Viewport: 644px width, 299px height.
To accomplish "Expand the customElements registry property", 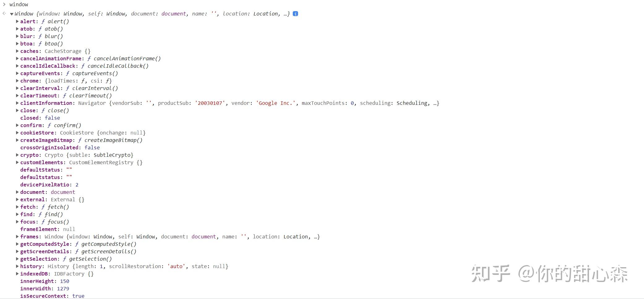I will pyautogui.click(x=17, y=162).
